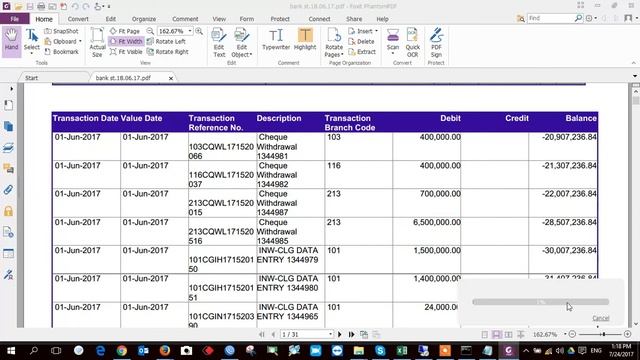Run Quick OCR on the document

tap(412, 42)
